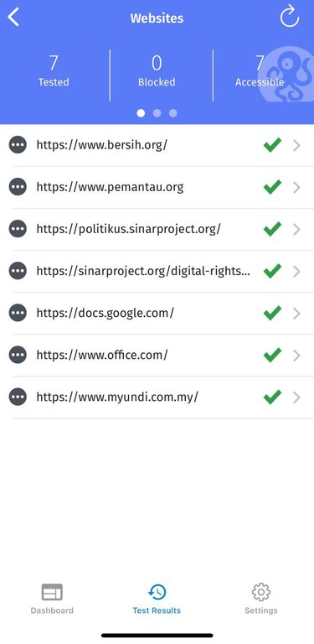This screenshot has height=644, width=314.
Task: Click the green checkmark for myundi.com.my
Action: [273, 397]
